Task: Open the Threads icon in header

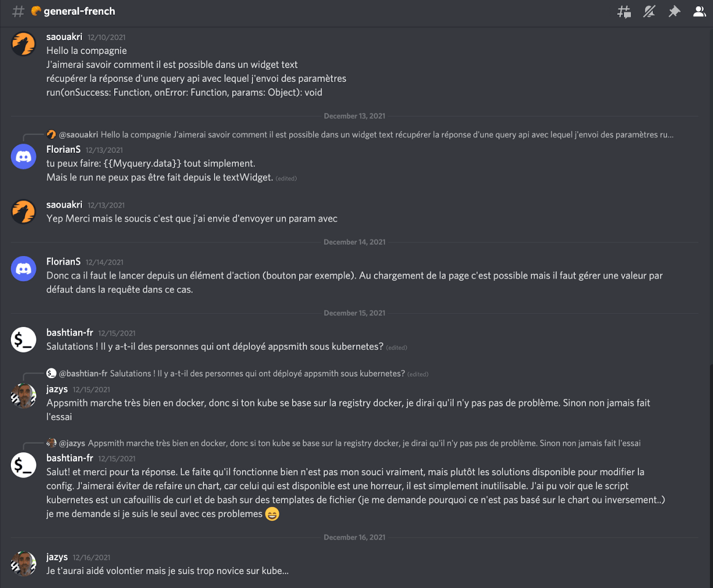Action: (x=624, y=12)
